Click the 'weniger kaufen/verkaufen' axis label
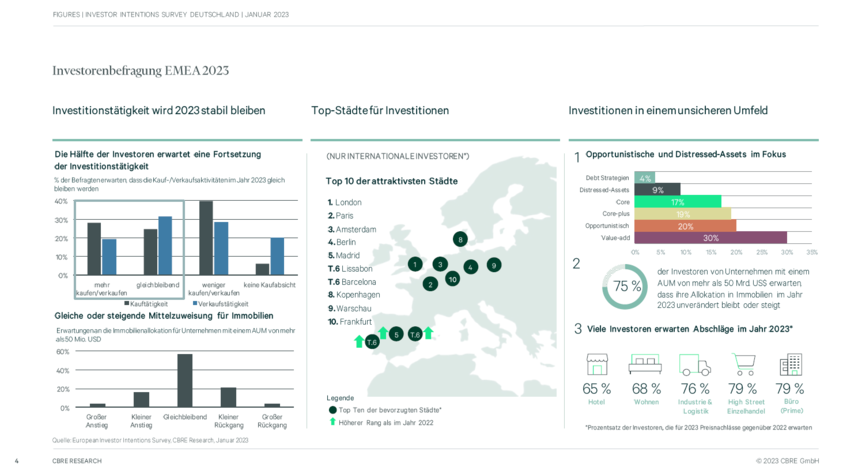 (214, 289)
